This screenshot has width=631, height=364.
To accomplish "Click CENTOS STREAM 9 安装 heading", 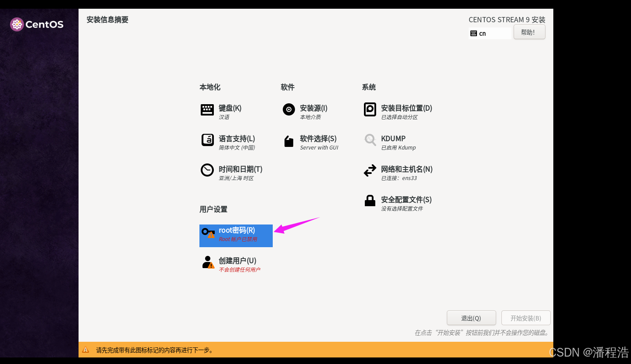I will pos(507,20).
